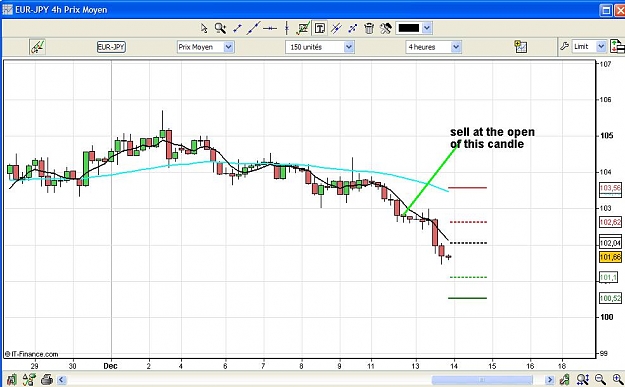The image size is (625, 387).
Task: Select the long trend line drawing tool
Action: tap(253, 28)
